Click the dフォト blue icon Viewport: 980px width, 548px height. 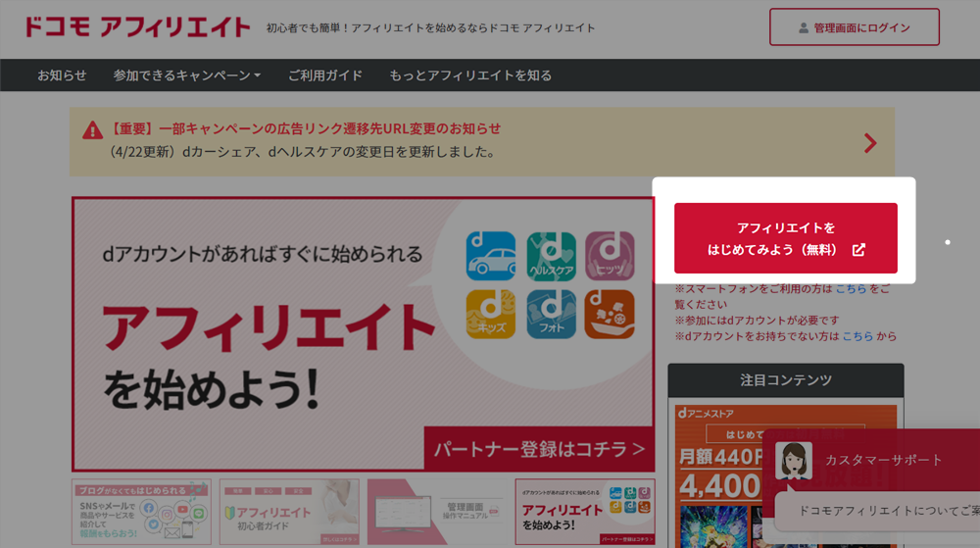551,314
